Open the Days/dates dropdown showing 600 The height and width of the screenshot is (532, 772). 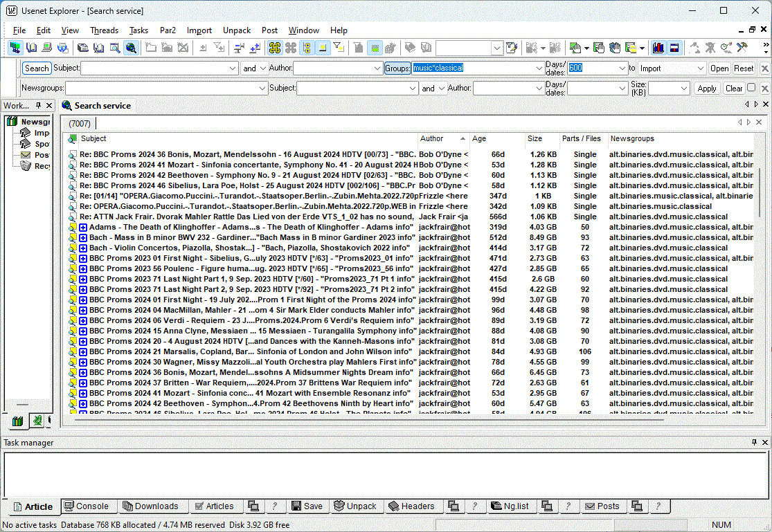pyautogui.click(x=621, y=68)
